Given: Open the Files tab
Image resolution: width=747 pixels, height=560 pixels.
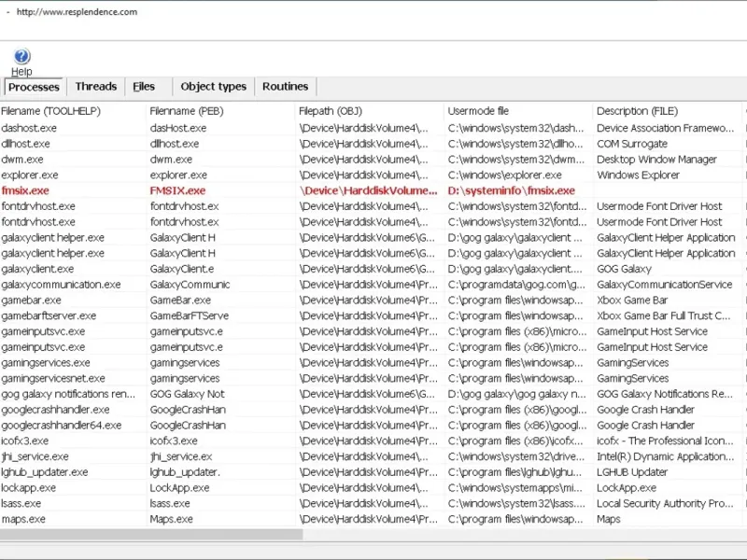Looking at the screenshot, I should (x=144, y=87).
